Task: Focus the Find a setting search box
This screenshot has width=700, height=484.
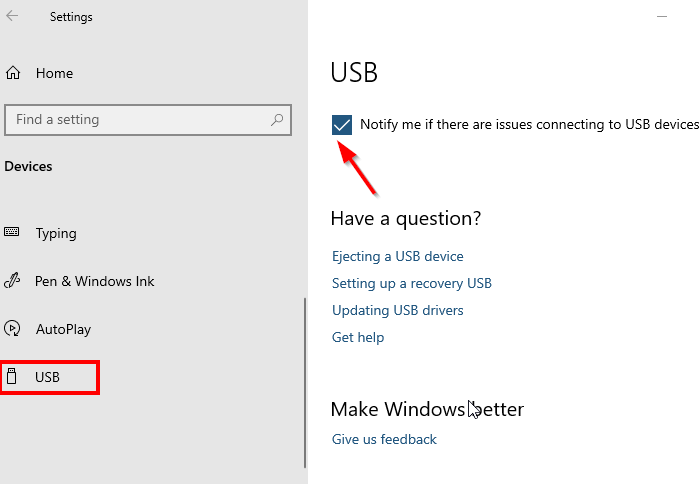Action: (140, 120)
